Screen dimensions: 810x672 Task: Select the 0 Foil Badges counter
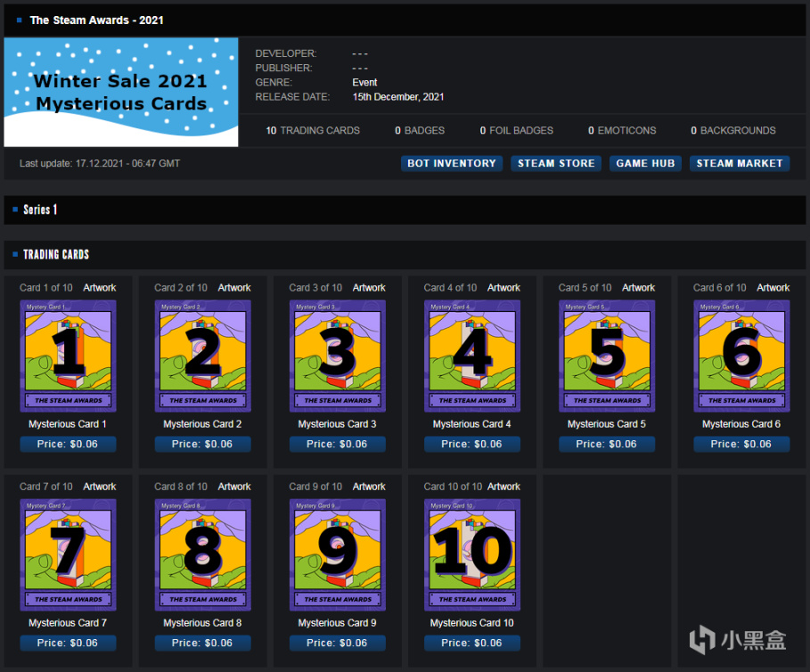[x=517, y=131]
